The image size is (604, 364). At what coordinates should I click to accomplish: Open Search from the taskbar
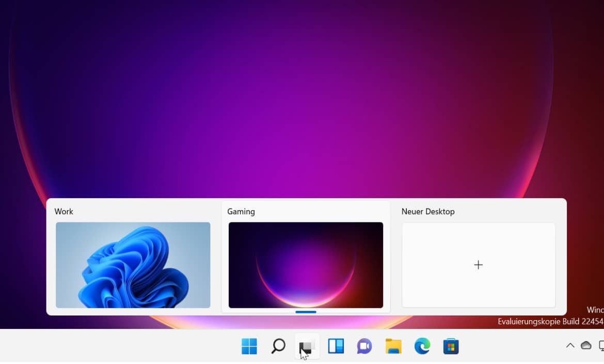(x=278, y=346)
